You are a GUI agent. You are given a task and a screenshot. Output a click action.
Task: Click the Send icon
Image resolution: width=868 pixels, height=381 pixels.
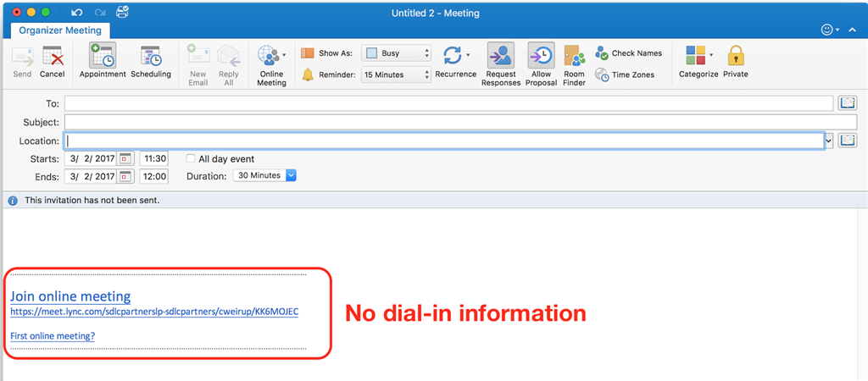(22, 57)
